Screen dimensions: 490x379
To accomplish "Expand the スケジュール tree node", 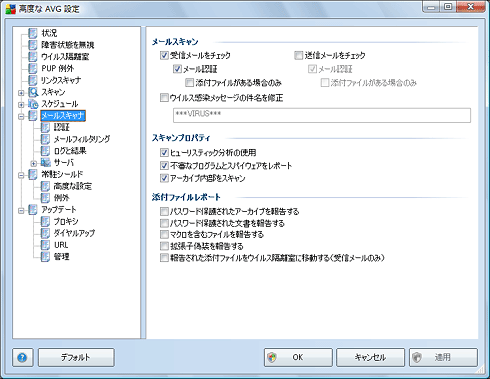I will [21, 105].
